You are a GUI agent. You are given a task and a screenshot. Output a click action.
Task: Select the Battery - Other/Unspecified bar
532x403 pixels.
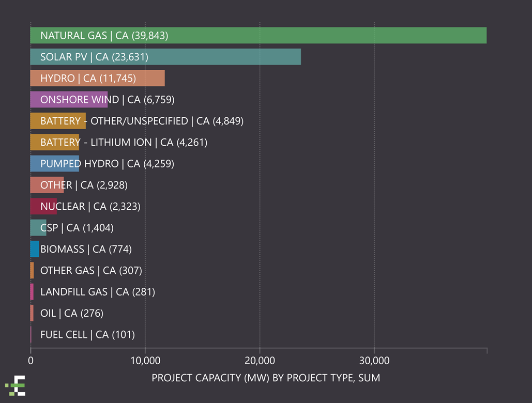click(x=57, y=121)
